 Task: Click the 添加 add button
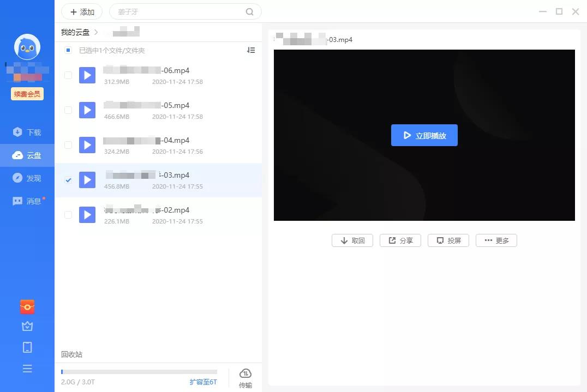[x=82, y=12]
